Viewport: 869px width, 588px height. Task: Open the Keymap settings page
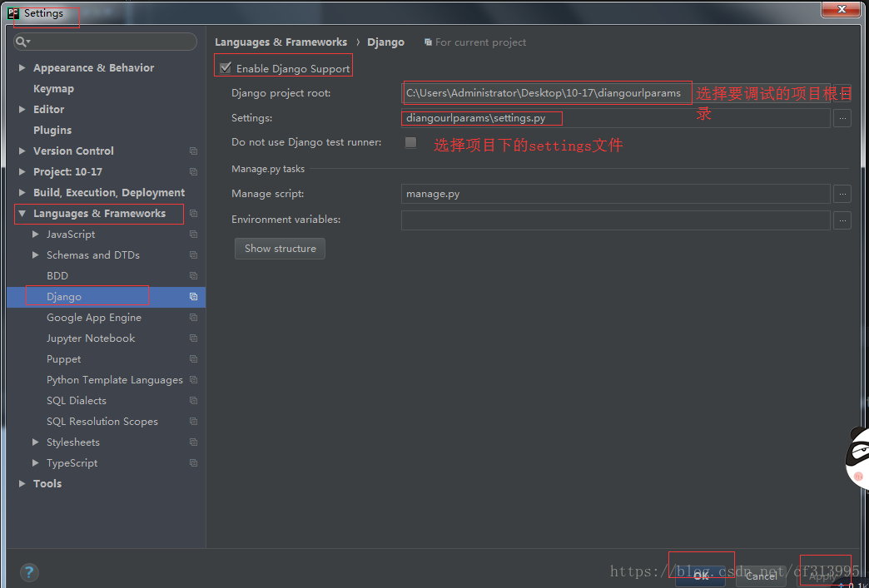(x=53, y=89)
